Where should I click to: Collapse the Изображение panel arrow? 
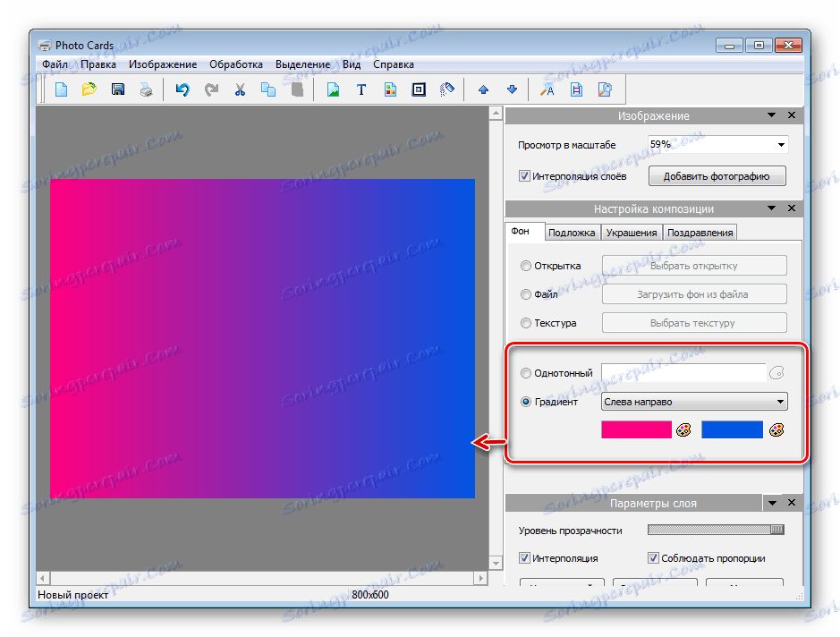(x=771, y=115)
